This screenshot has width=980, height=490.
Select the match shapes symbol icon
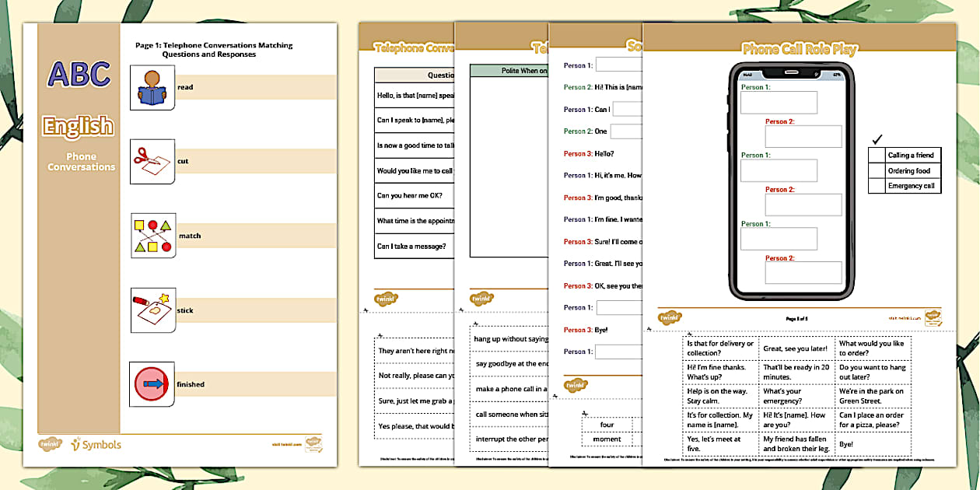point(152,236)
